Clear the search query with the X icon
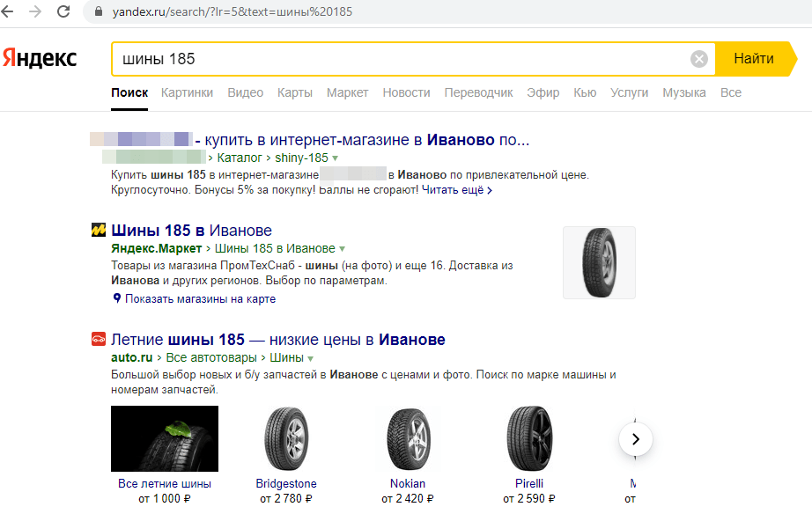 (698, 59)
